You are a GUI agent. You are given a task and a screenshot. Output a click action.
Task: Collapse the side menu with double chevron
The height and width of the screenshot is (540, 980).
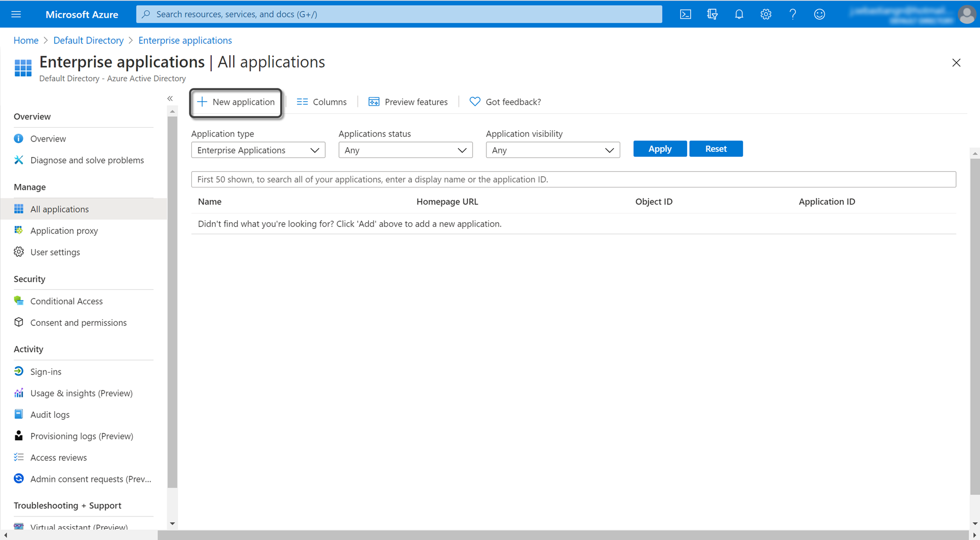coord(170,99)
